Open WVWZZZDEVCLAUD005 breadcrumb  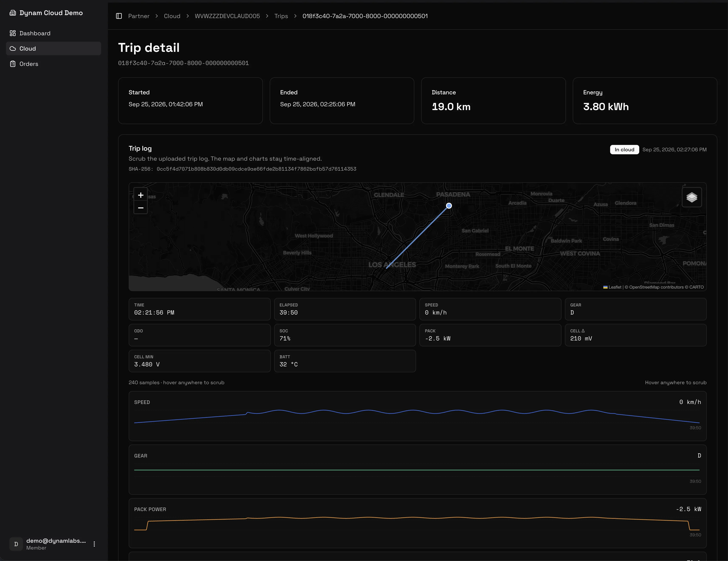pos(227,16)
